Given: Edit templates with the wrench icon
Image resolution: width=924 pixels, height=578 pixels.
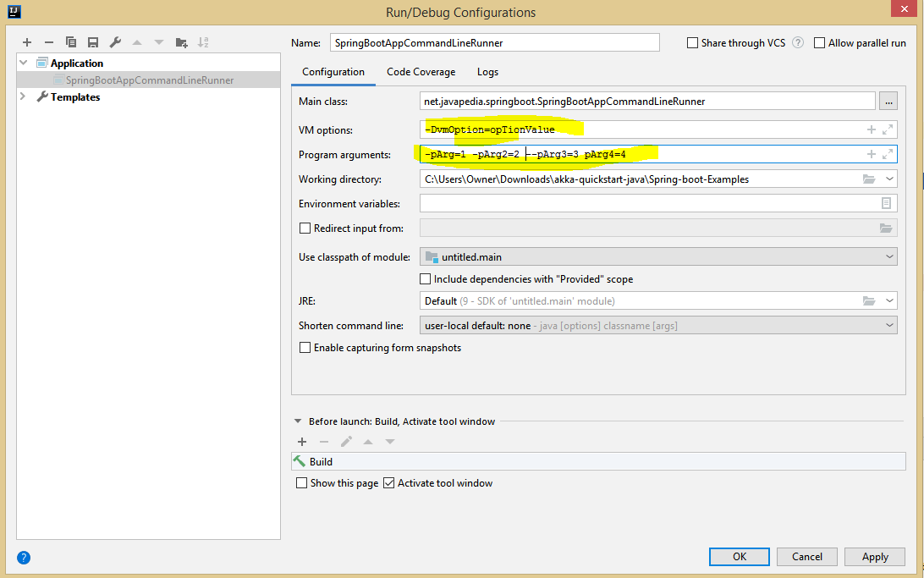Looking at the screenshot, I should point(115,41).
